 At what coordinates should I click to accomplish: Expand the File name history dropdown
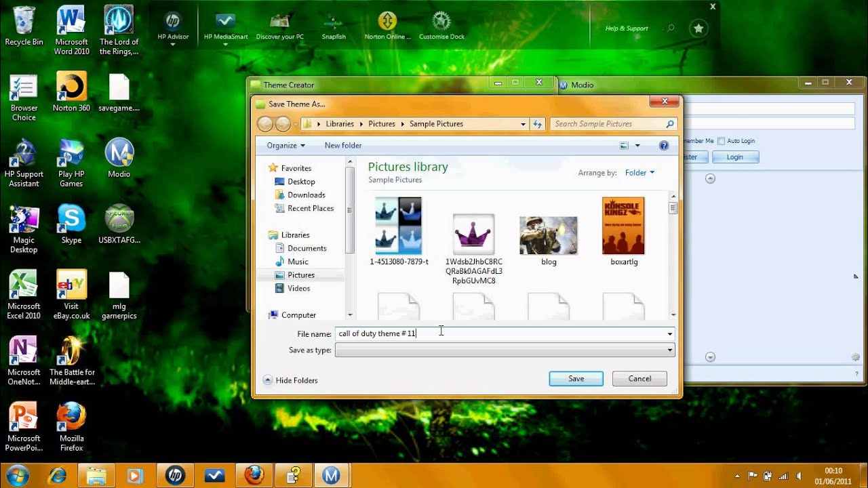click(x=670, y=334)
